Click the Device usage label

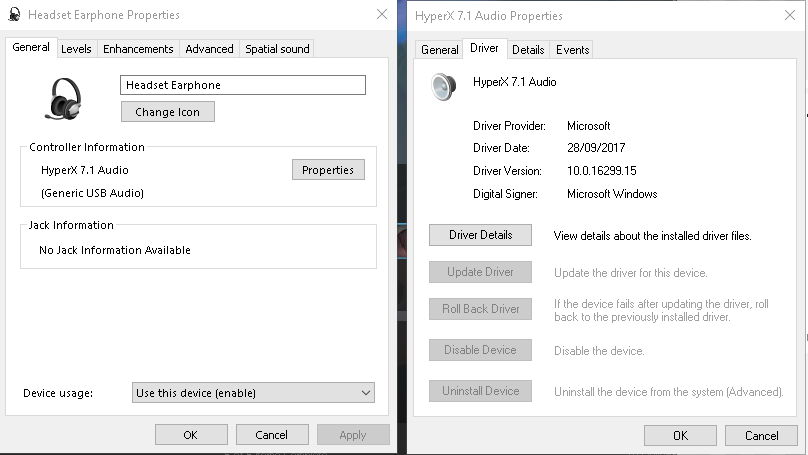[58, 393]
